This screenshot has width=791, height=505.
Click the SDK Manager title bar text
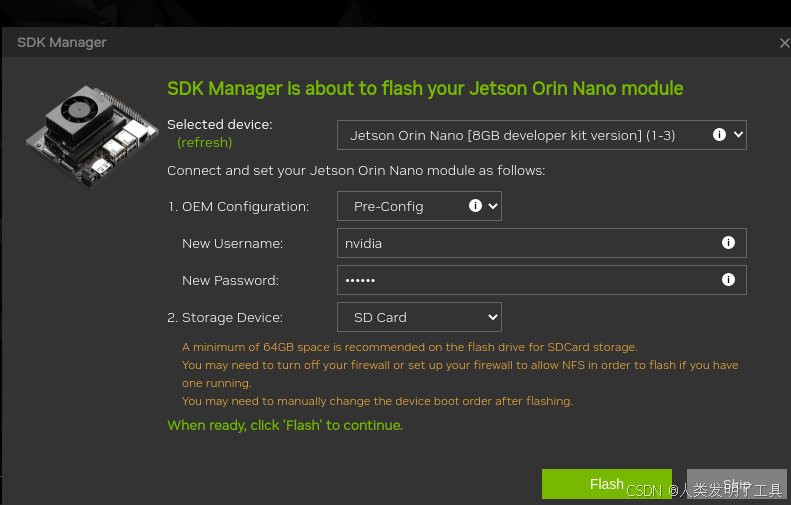pyautogui.click(x=62, y=42)
